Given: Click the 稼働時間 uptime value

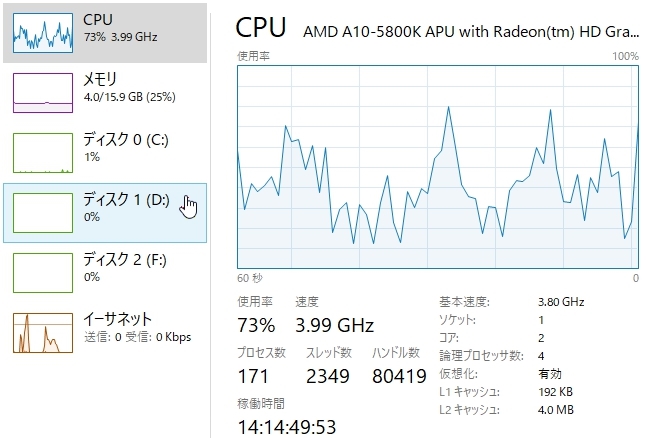Looking at the screenshot, I should tap(286, 427).
